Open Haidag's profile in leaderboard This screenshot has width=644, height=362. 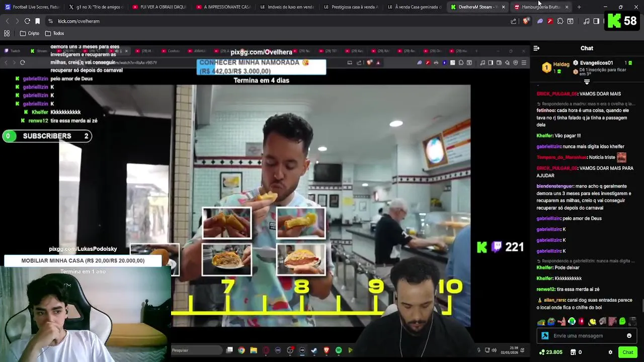coord(561,64)
